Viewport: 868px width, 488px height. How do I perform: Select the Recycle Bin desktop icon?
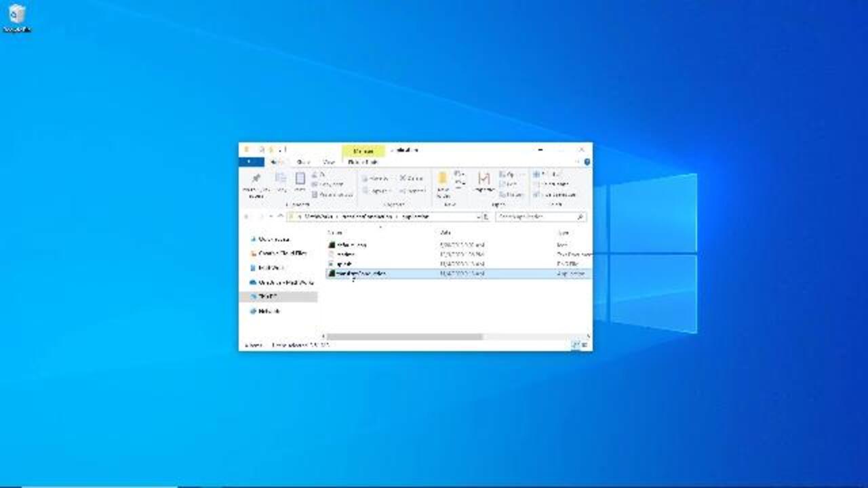pos(17,16)
